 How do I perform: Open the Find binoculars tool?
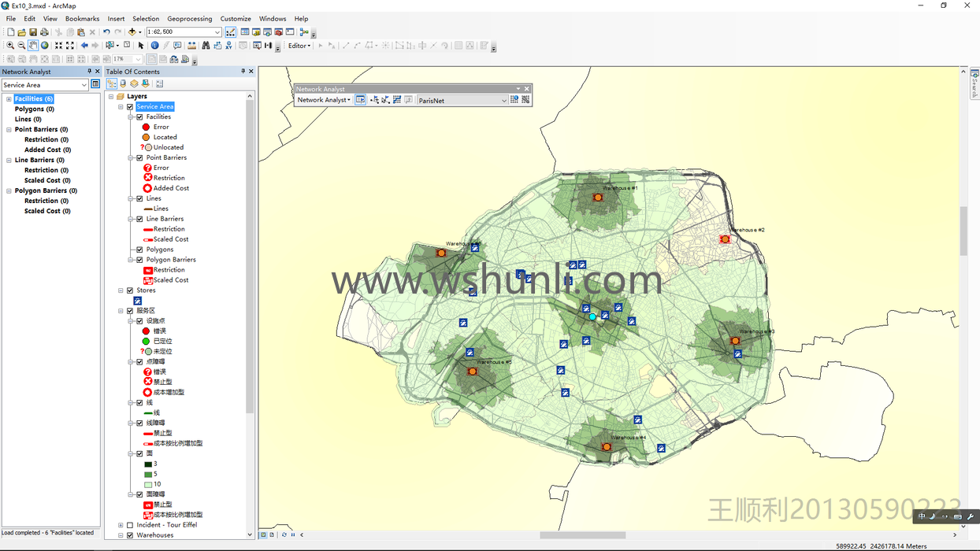[206, 46]
